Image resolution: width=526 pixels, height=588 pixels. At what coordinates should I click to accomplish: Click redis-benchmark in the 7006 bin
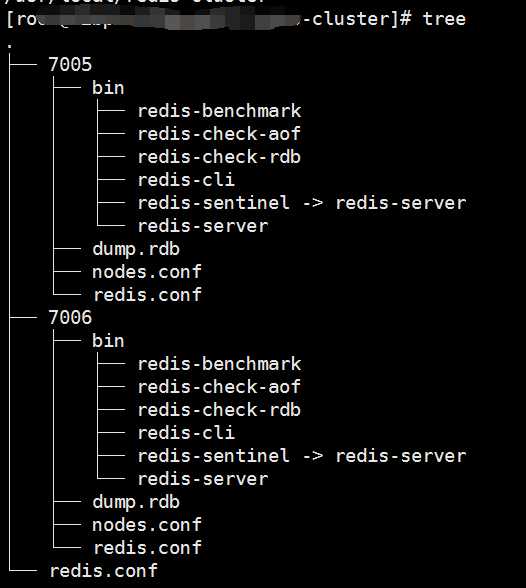219,364
